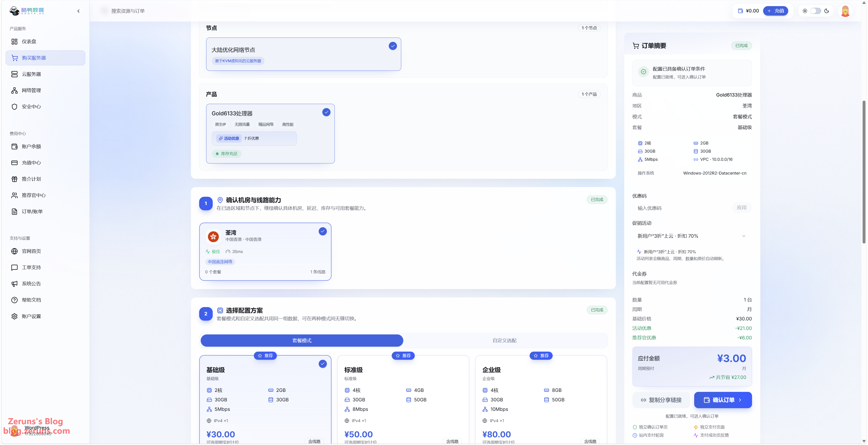The width and height of the screenshot is (868, 445).
Task: Click the 确认订单 button
Action: tap(723, 400)
